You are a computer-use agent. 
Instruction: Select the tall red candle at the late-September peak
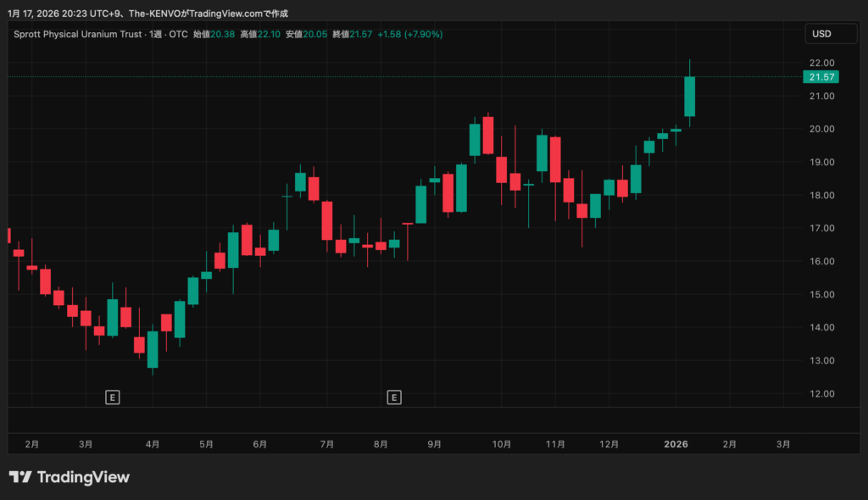(x=488, y=135)
